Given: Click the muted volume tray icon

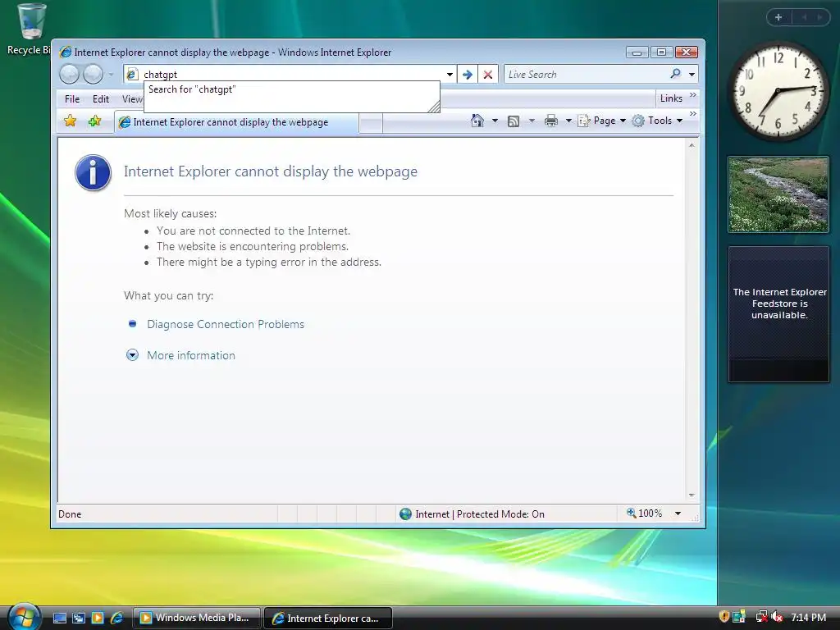Looking at the screenshot, I should 777,617.
